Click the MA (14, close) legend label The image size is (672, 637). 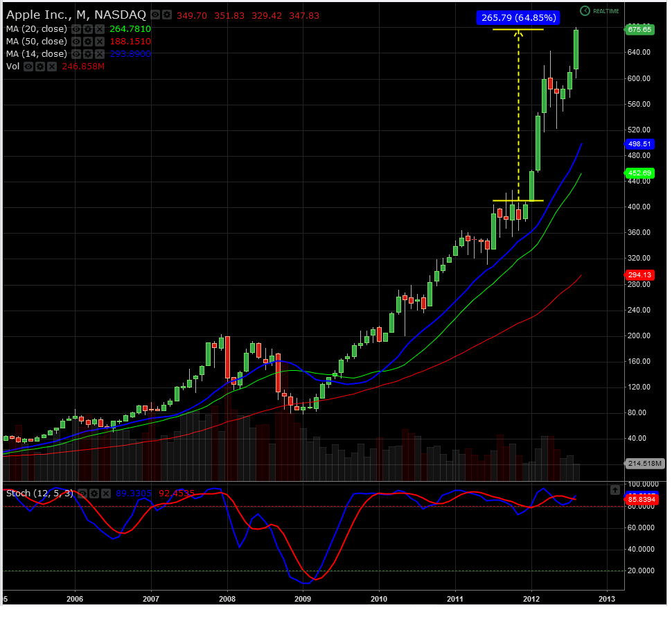[x=37, y=54]
